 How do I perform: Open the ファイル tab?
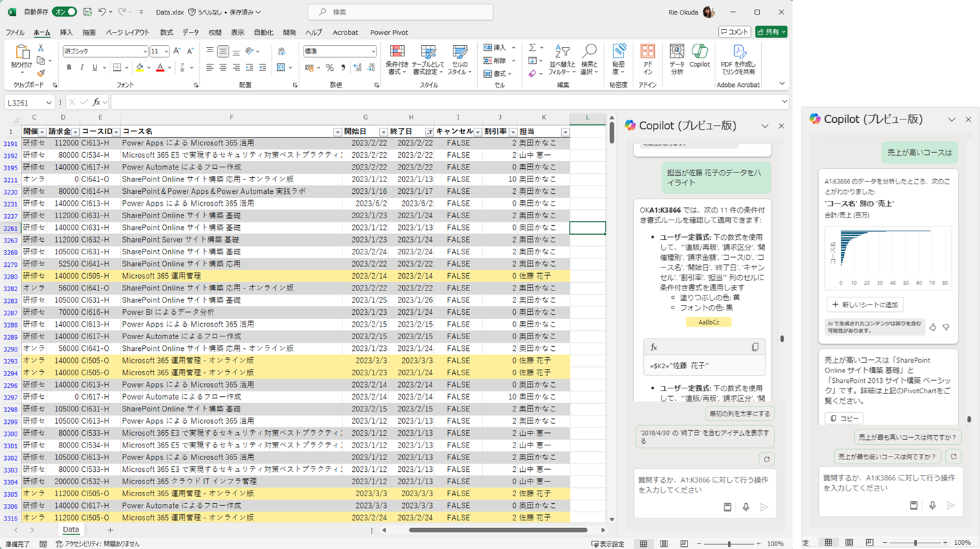[x=15, y=33]
